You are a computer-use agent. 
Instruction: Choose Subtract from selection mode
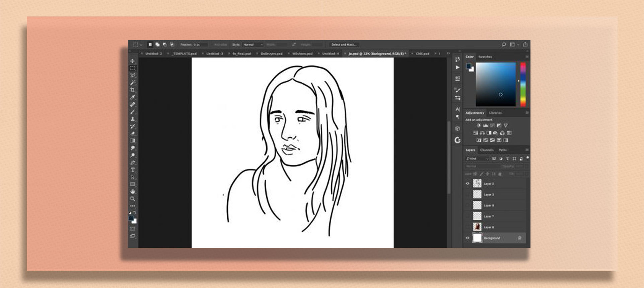click(165, 44)
